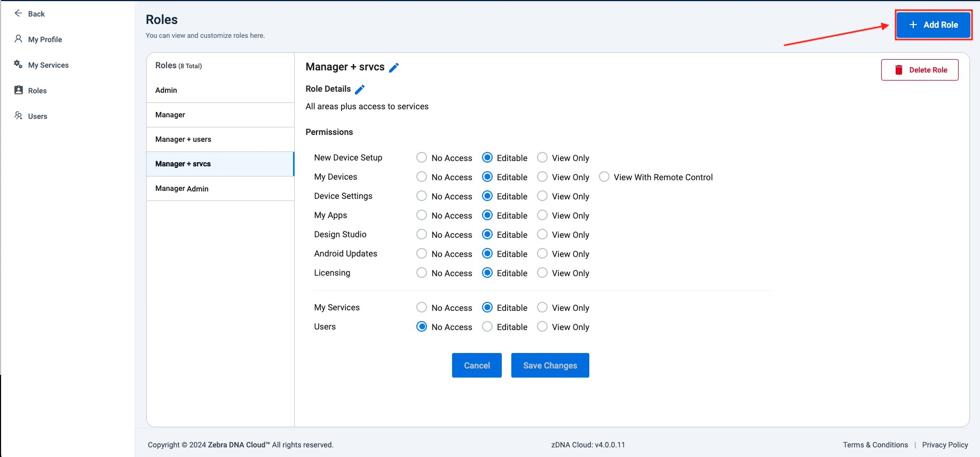Click the Back arrow icon in sidebar
The width and height of the screenshot is (980, 457).
18,13
